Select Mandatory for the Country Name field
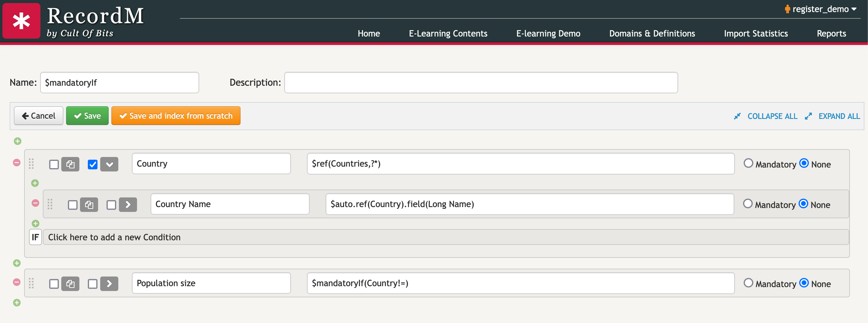 [747, 204]
